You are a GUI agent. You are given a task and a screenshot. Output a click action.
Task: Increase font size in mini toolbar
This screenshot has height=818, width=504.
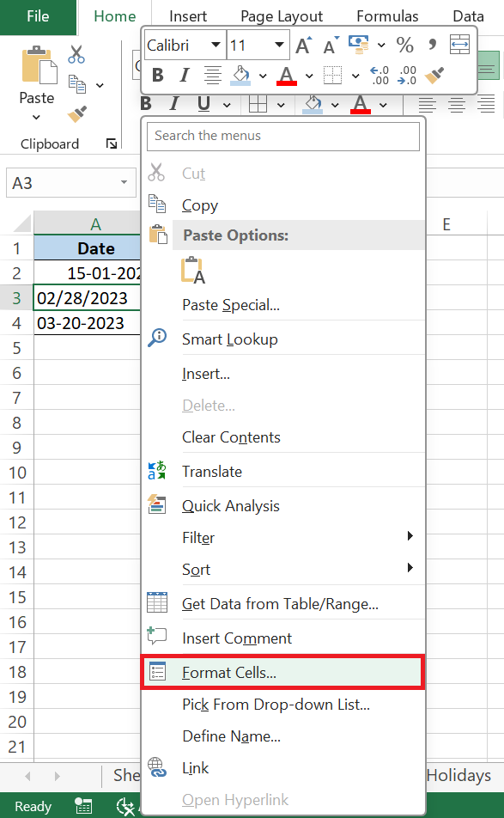pyautogui.click(x=304, y=46)
